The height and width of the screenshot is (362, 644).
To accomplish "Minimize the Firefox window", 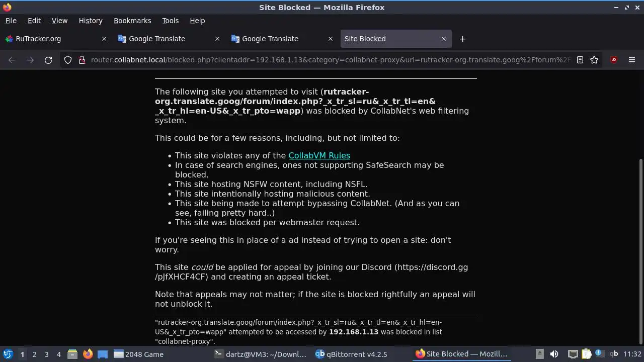I will (x=616, y=8).
